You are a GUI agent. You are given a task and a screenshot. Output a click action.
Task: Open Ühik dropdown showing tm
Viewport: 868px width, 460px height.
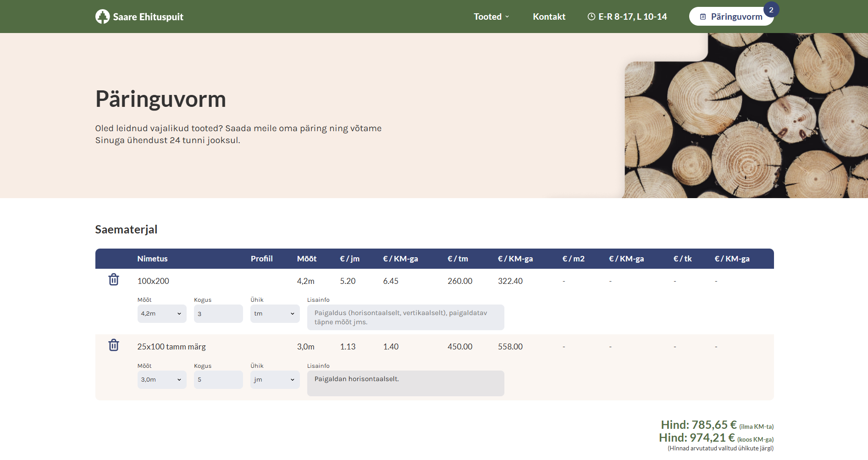(x=275, y=314)
